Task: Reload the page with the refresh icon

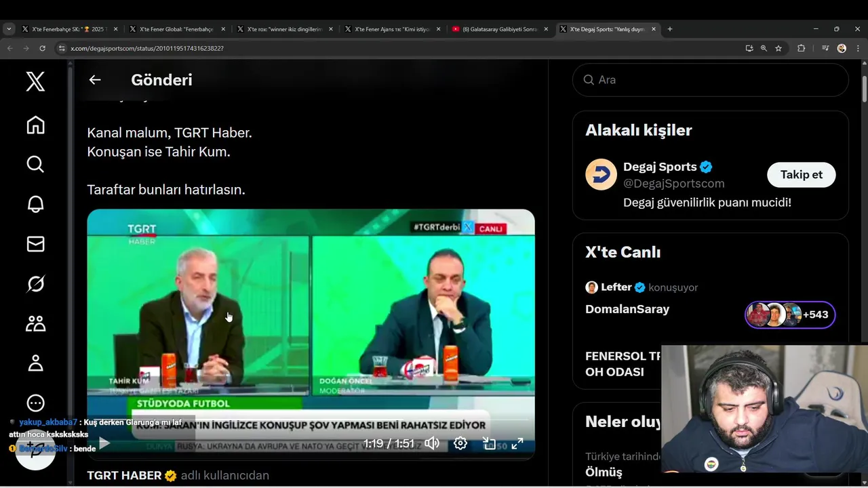Action: [42, 48]
